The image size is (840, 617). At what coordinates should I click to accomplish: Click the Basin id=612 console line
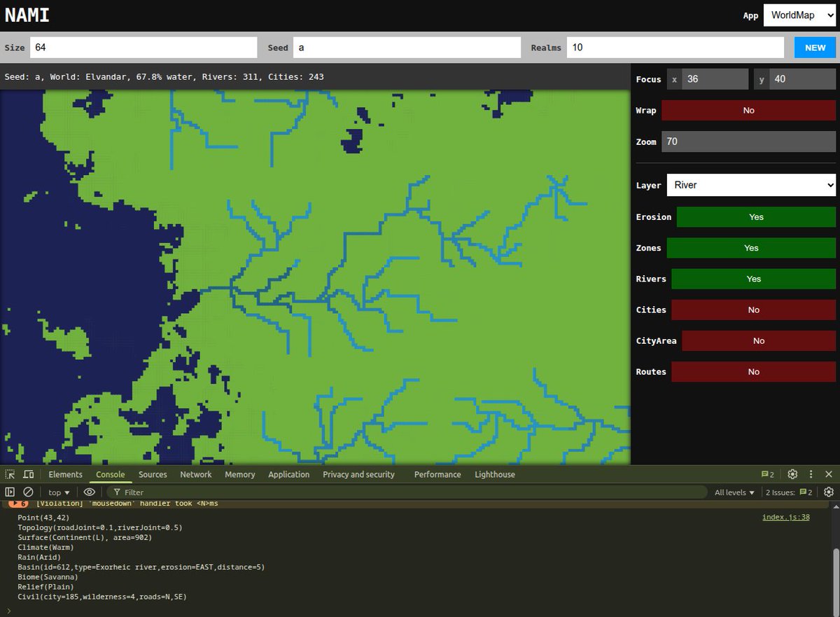pyautogui.click(x=141, y=567)
